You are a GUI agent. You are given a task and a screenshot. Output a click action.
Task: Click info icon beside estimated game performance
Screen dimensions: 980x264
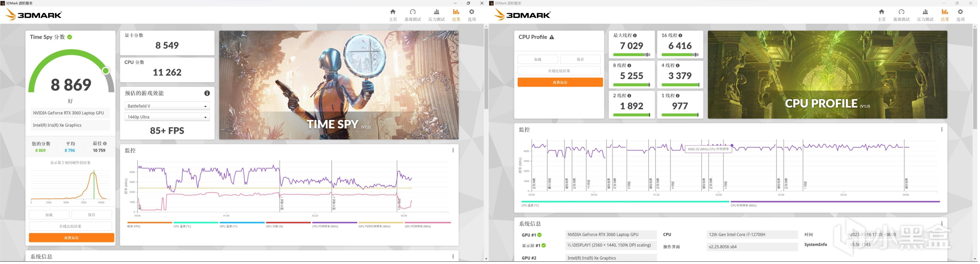pyautogui.click(x=207, y=93)
